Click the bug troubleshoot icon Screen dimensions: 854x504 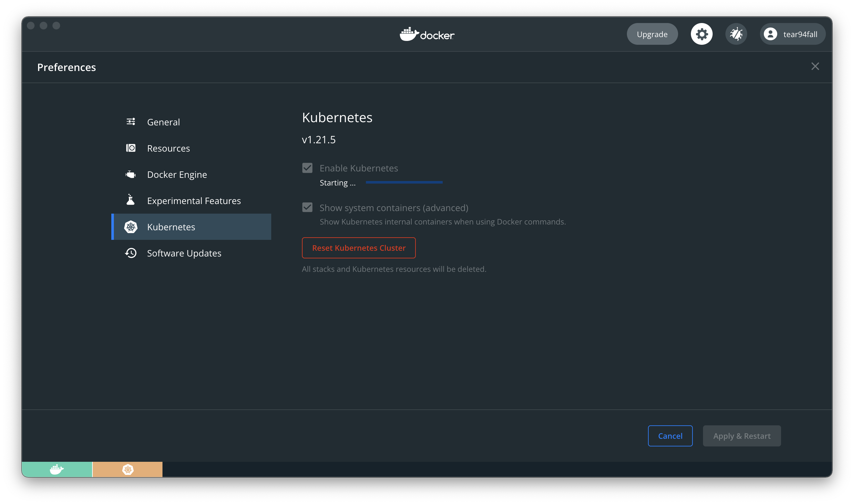[736, 34]
